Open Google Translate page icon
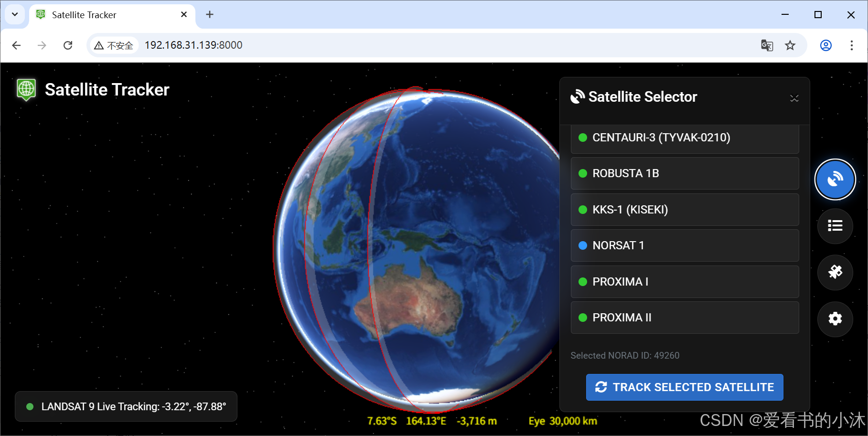Screen dimensions: 868x436 pyautogui.click(x=767, y=45)
